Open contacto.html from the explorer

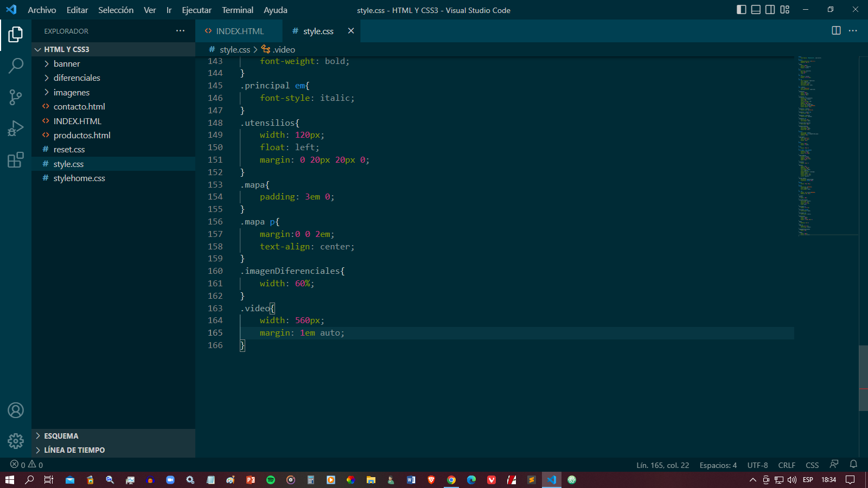pyautogui.click(x=113, y=107)
